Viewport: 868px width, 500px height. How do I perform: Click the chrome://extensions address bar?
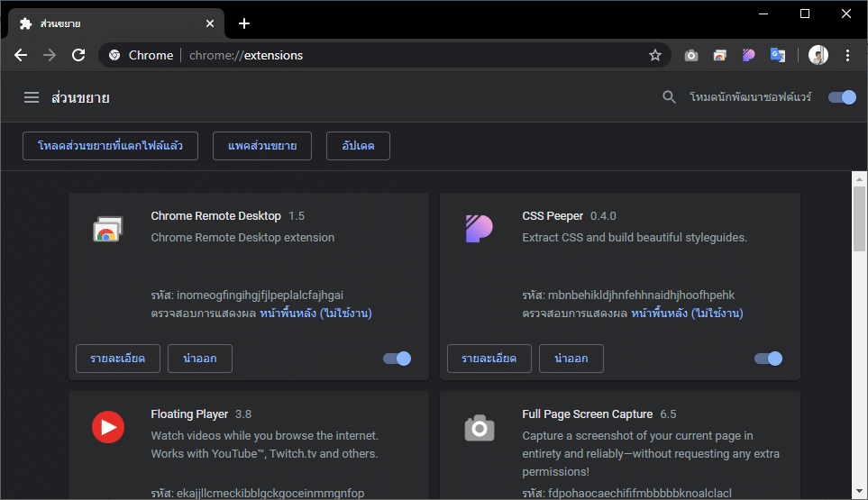pos(385,55)
